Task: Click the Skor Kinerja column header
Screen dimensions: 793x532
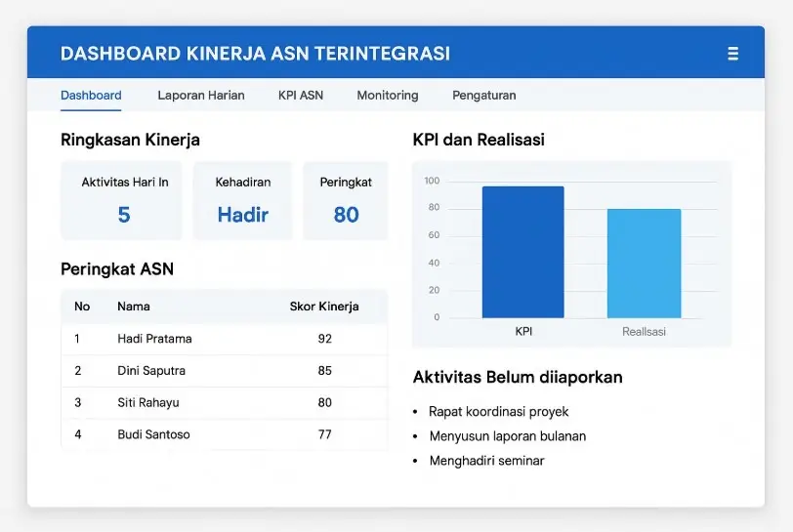Action: pyautogui.click(x=324, y=307)
